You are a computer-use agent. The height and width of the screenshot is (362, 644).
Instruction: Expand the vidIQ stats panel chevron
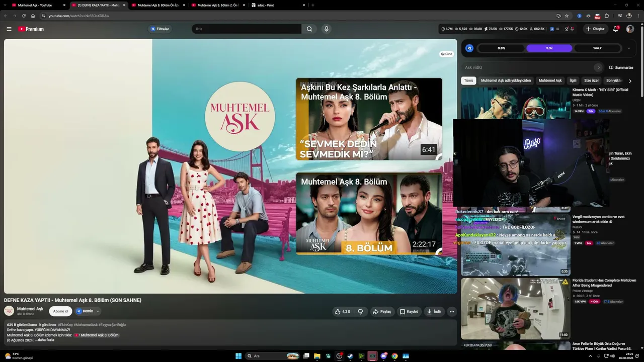point(628,48)
